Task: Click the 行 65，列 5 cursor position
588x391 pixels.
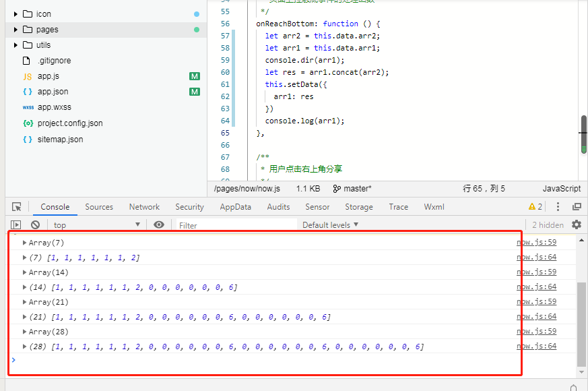Action: point(484,189)
